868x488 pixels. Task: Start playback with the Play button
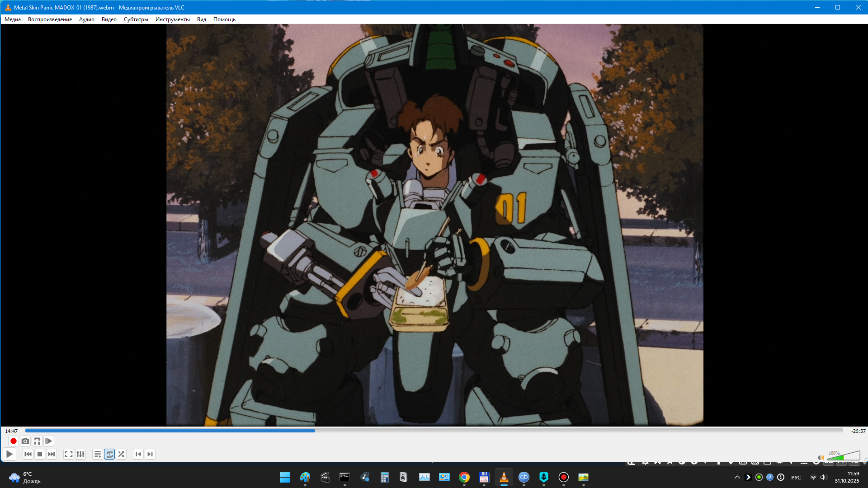(x=9, y=454)
